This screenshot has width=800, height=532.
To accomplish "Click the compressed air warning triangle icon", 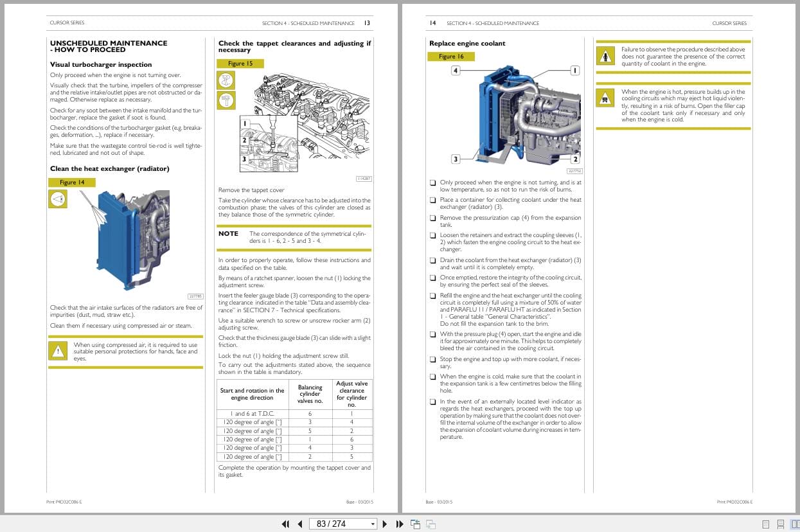I will coord(58,350).
